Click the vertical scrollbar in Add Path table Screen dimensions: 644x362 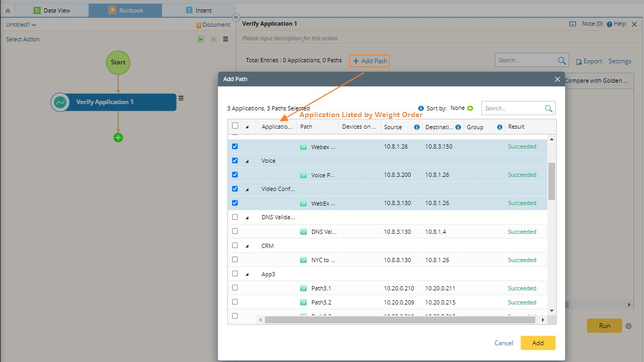coord(552,180)
